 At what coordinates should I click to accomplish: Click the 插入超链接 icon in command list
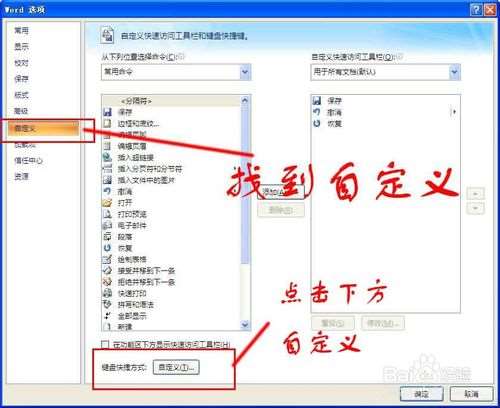click(x=107, y=157)
